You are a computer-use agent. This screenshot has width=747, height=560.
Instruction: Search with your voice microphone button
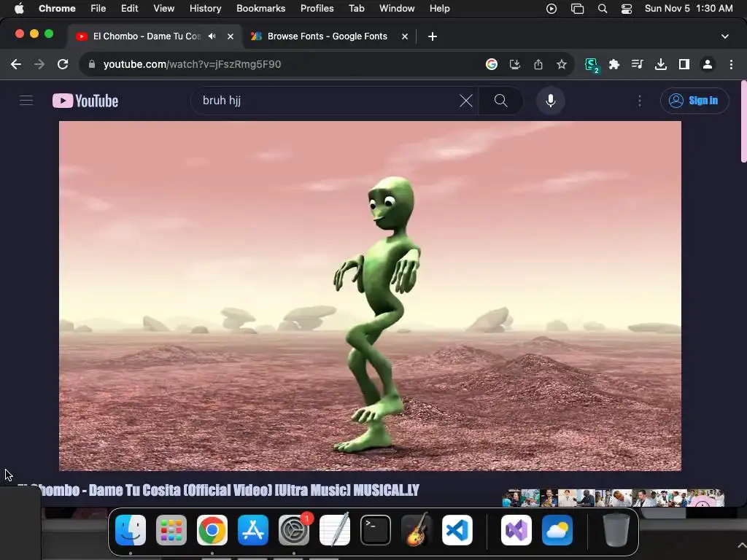pos(551,101)
